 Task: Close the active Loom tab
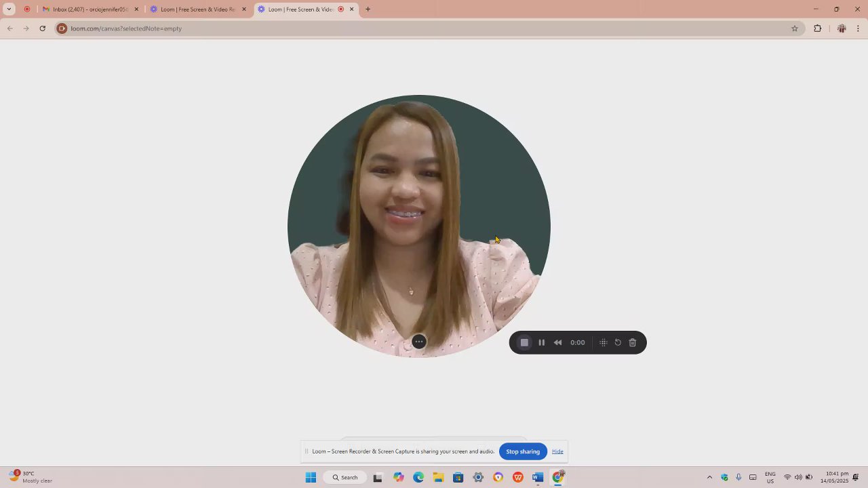[352, 9]
